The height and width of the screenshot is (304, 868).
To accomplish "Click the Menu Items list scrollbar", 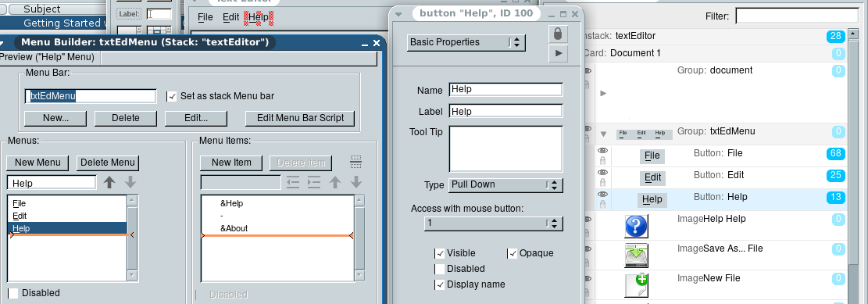I will 360,238.
